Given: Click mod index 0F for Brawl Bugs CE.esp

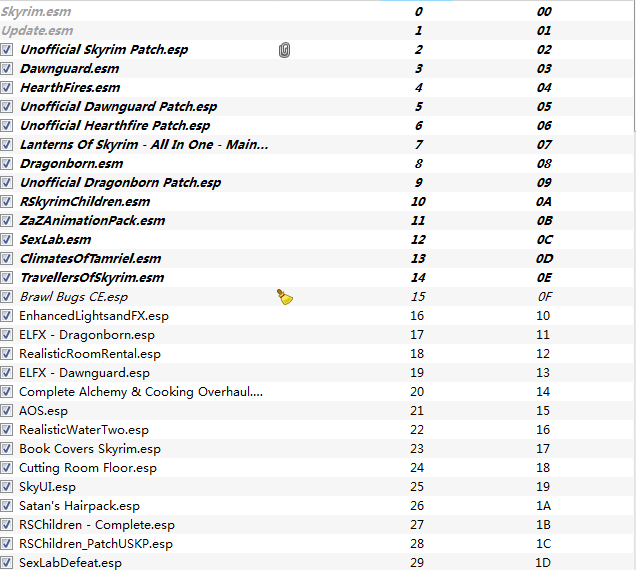Looking at the screenshot, I should point(545,297).
